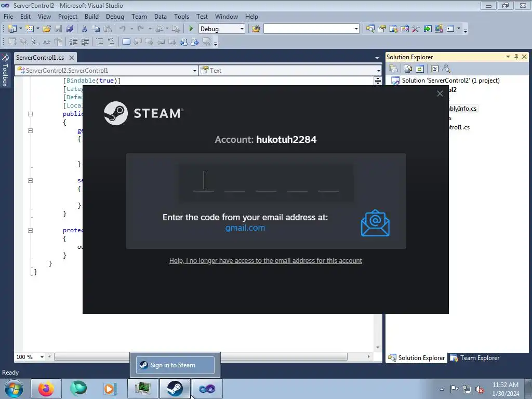Image resolution: width=532 pixels, height=399 pixels.
Task: Click the muted volume tray icon
Action: [480, 389]
